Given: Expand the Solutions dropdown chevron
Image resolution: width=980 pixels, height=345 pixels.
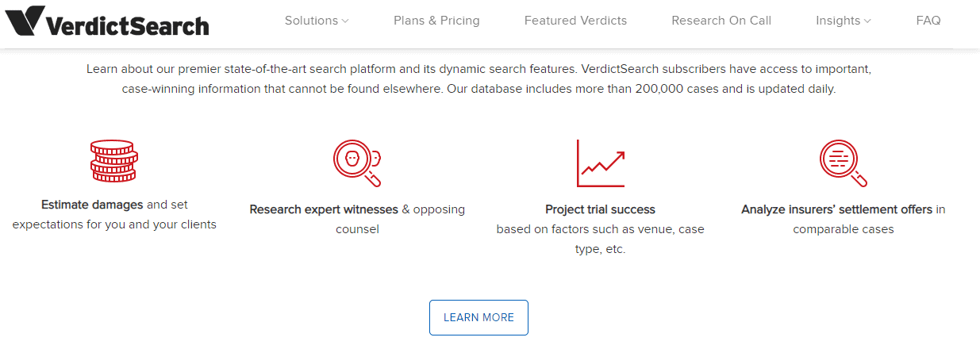Looking at the screenshot, I should [345, 21].
